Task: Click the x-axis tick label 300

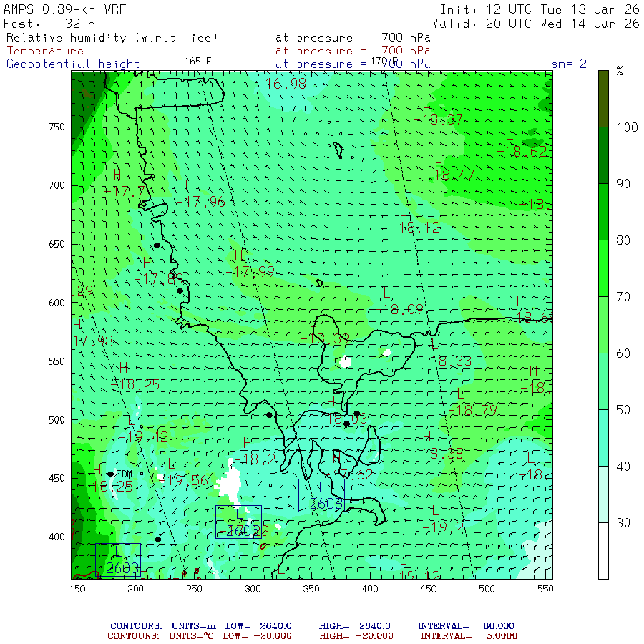Action: 253,589
